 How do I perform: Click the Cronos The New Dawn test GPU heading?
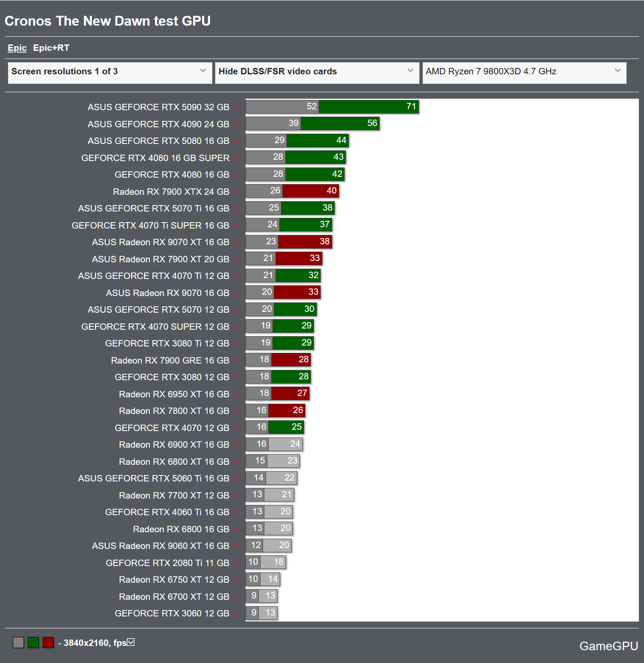point(108,21)
